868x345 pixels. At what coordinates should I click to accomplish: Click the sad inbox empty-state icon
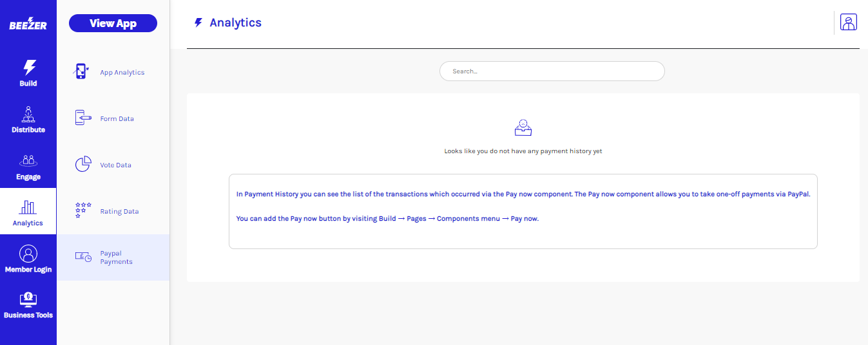click(x=523, y=127)
